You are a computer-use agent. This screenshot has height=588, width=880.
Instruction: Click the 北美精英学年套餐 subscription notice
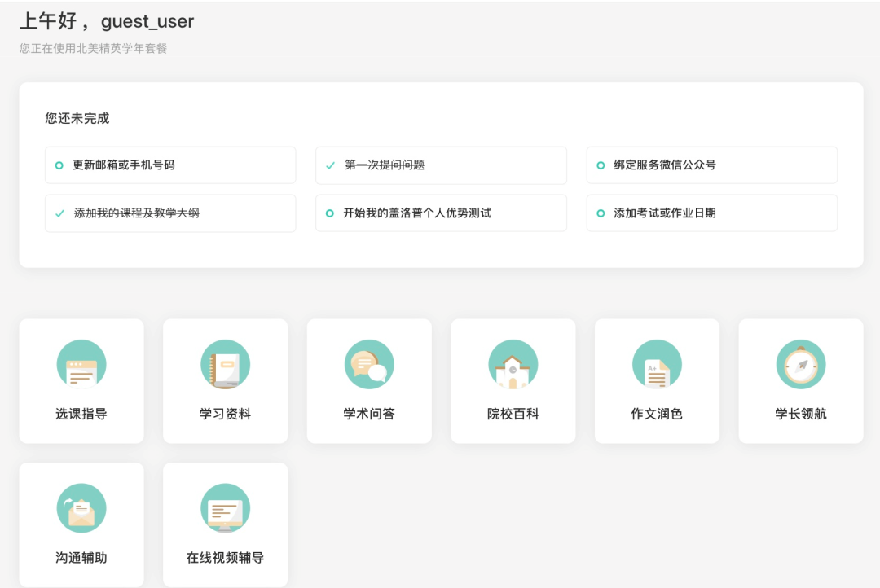[x=93, y=49]
